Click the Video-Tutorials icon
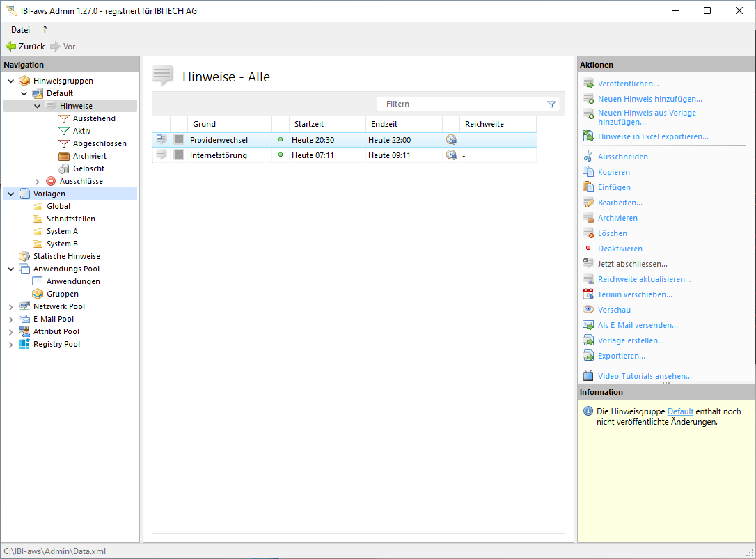This screenshot has height=559, width=756. coord(588,376)
